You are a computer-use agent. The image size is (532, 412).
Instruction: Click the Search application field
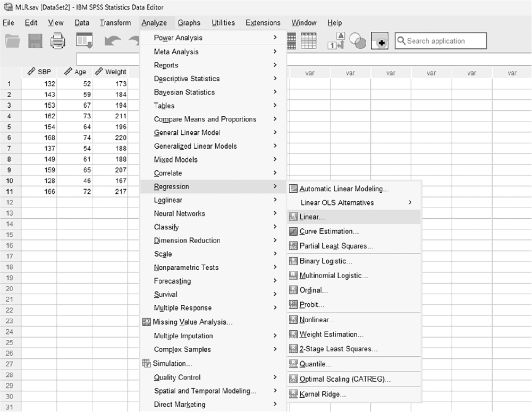[x=441, y=41]
